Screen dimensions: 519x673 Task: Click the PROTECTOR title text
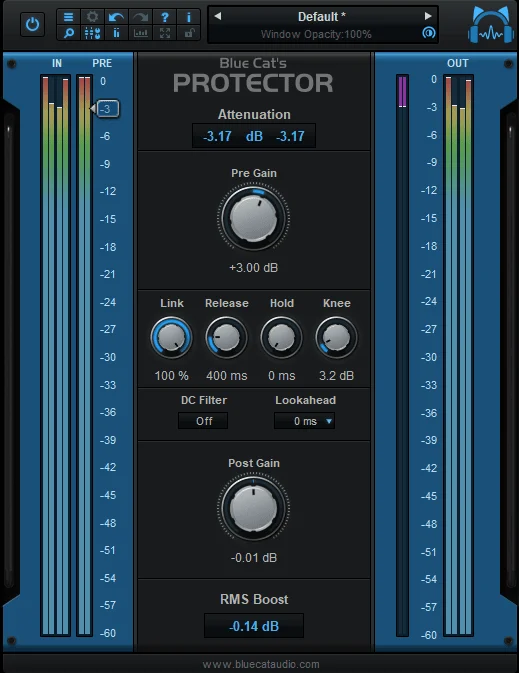(x=253, y=83)
